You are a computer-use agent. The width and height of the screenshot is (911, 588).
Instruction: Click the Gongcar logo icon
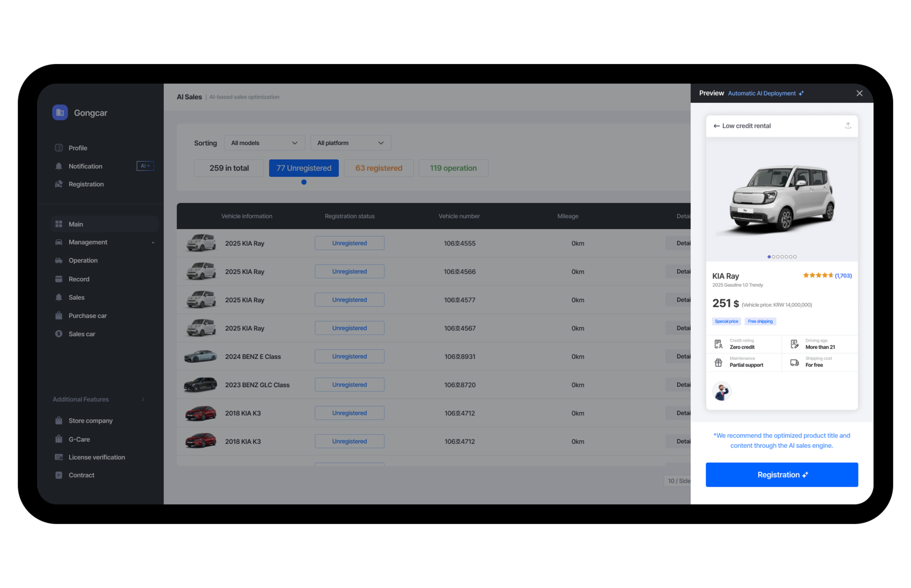click(x=60, y=112)
